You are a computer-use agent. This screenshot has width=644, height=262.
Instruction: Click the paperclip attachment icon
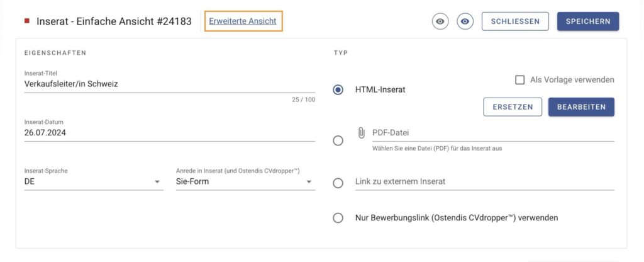pos(361,133)
